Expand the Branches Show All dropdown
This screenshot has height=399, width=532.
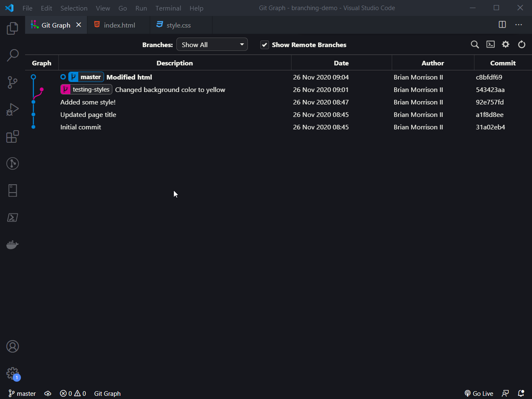pos(212,44)
